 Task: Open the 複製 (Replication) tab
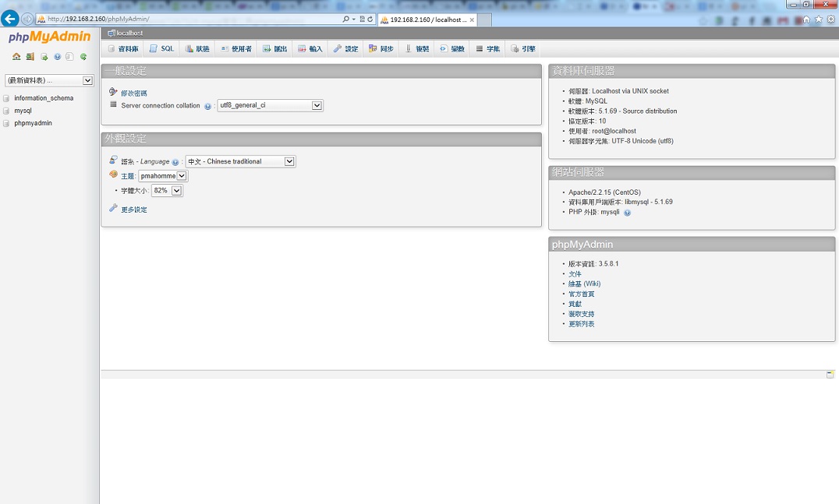417,48
